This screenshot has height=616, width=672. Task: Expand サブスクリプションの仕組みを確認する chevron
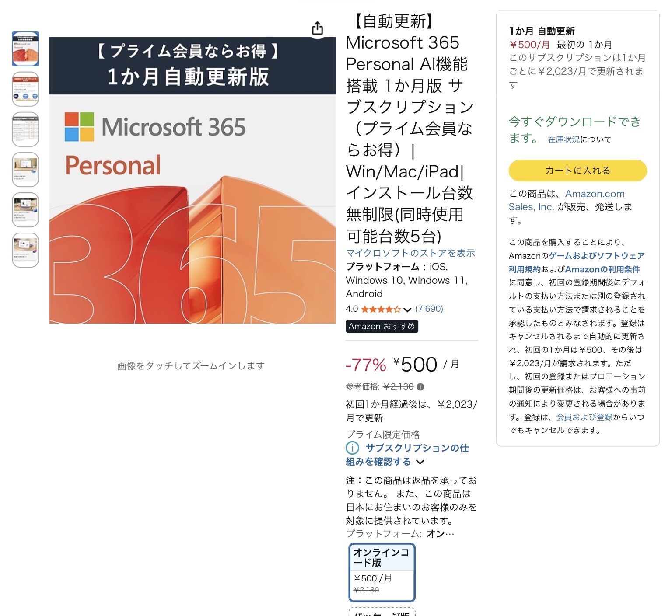click(420, 462)
